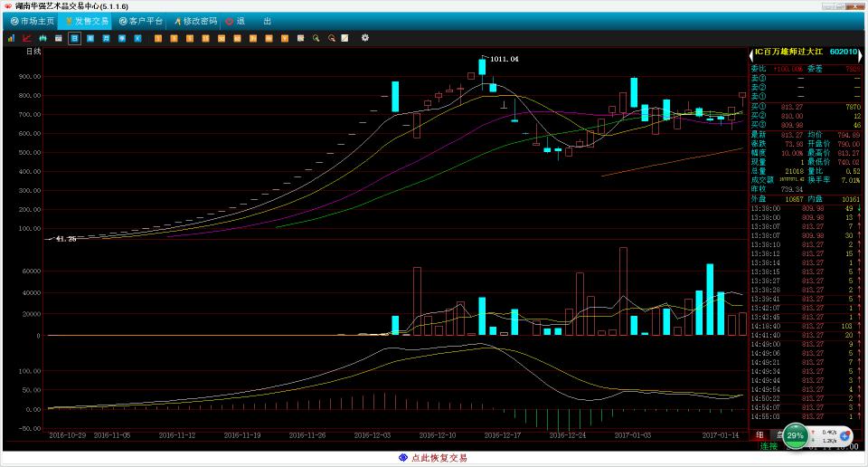Select the red line chart toolbar icon
Screen dimensions: 868x467
click(x=27, y=38)
